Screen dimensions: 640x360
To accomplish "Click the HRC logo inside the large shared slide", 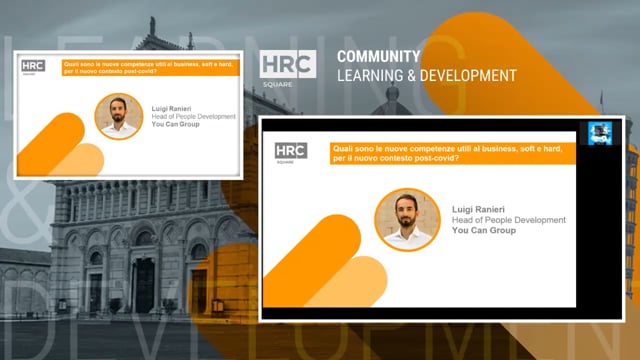I will point(291,153).
